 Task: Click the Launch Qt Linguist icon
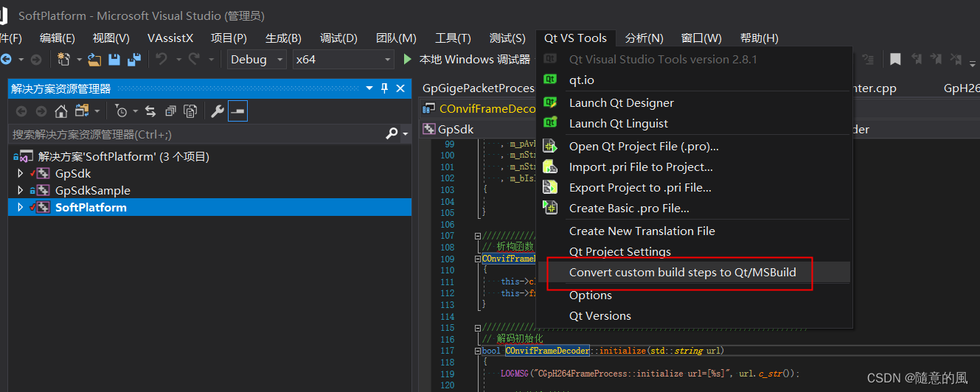pos(550,123)
